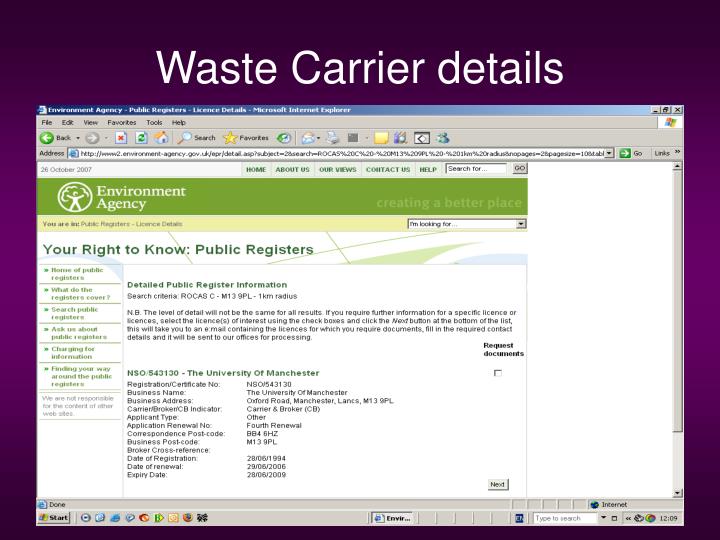
Task: Click the dark grey Edit toolbar icon
Action: click(353, 138)
